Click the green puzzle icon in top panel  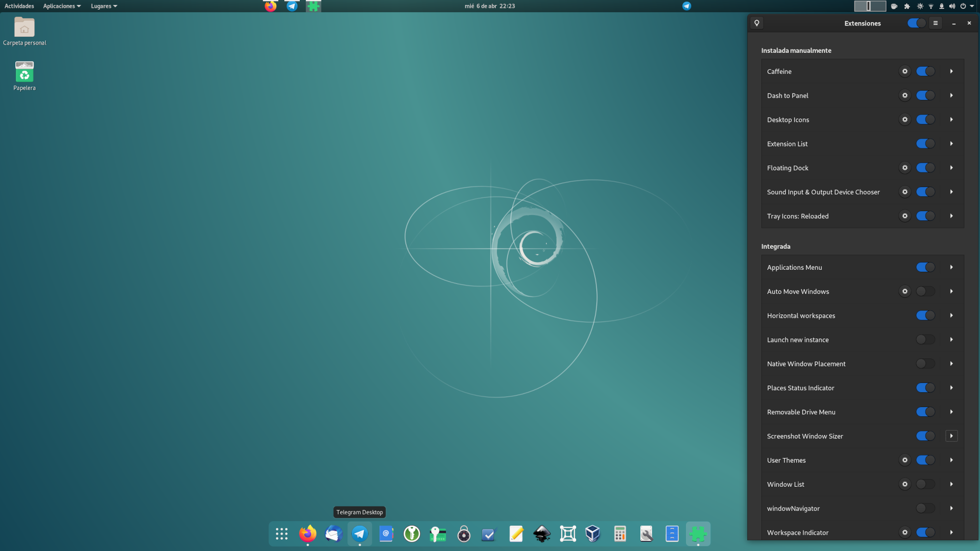click(314, 6)
